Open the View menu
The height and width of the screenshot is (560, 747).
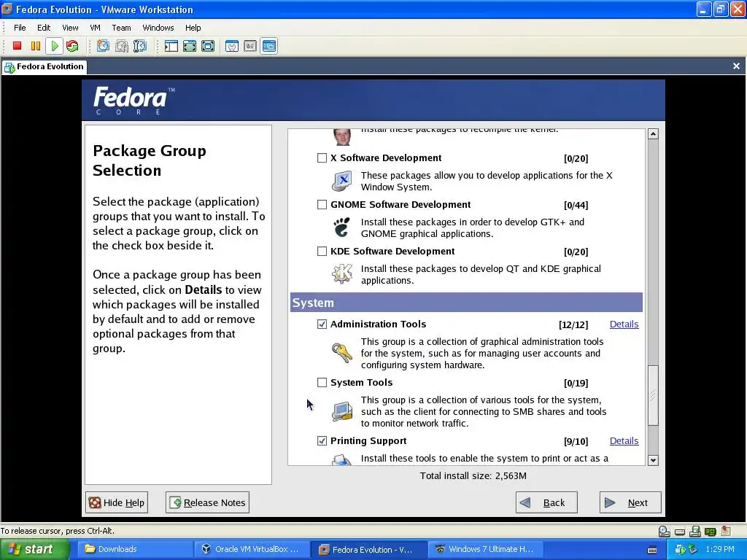(x=70, y=28)
